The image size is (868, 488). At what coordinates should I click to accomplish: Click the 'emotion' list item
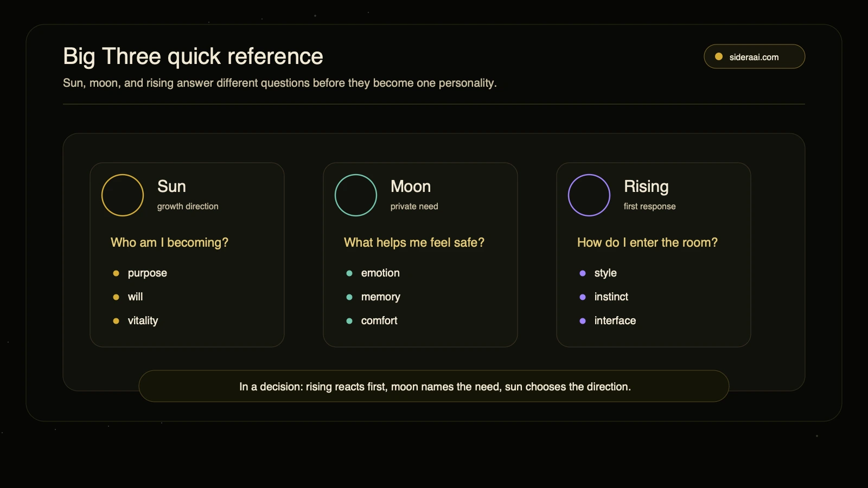(380, 273)
